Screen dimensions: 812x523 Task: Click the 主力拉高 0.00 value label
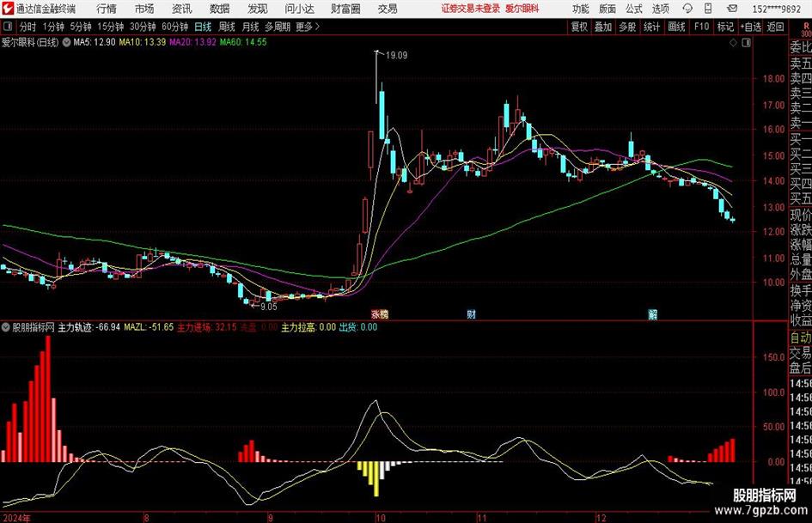(308, 327)
